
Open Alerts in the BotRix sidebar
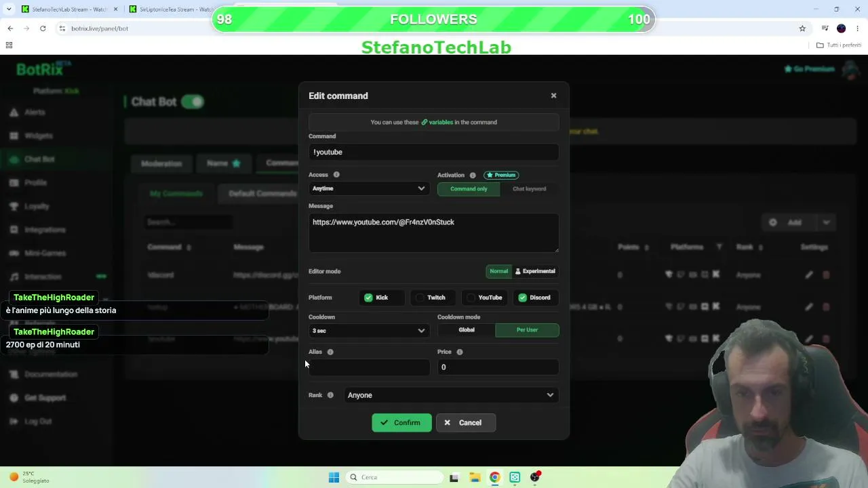pos(35,112)
